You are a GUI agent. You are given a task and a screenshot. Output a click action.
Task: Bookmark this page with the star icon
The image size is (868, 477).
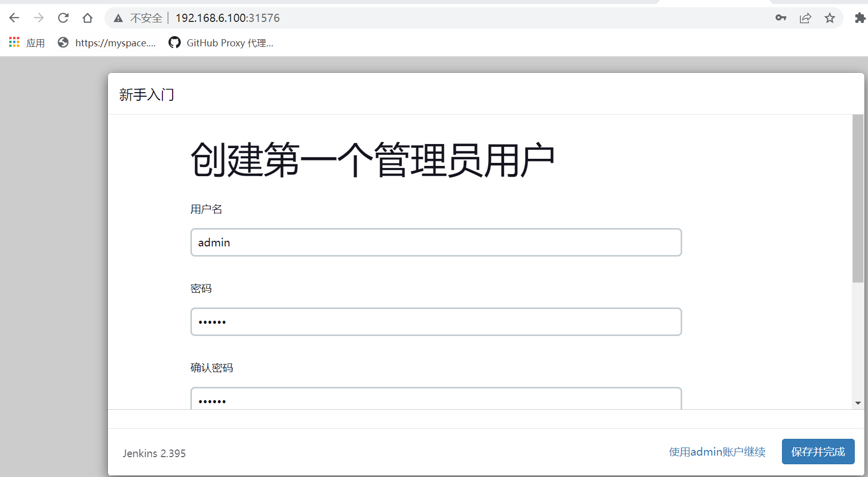click(830, 18)
